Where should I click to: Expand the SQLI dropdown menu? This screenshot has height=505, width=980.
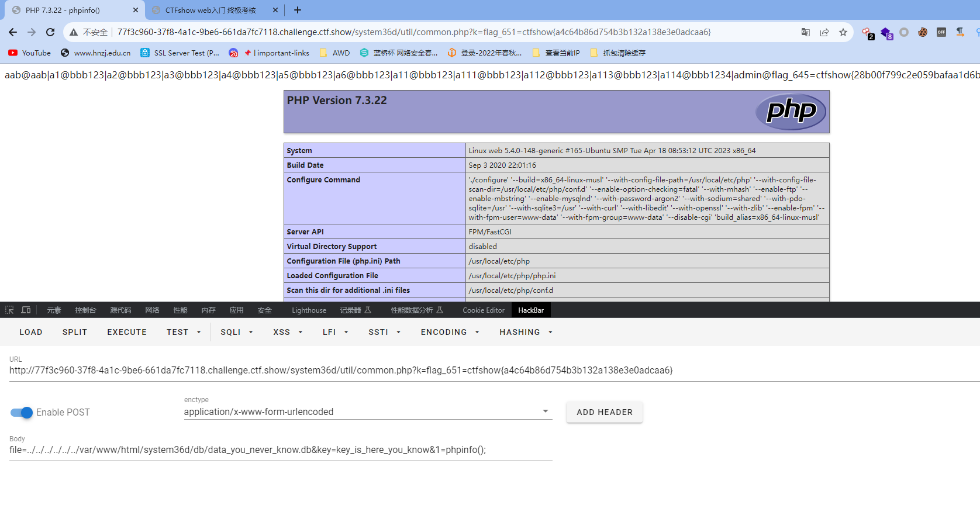click(x=236, y=332)
